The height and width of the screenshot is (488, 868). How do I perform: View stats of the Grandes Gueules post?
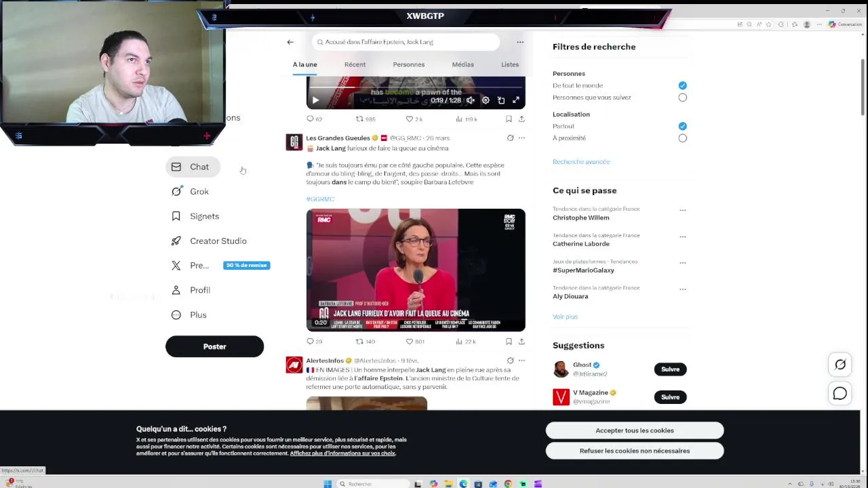point(465,342)
